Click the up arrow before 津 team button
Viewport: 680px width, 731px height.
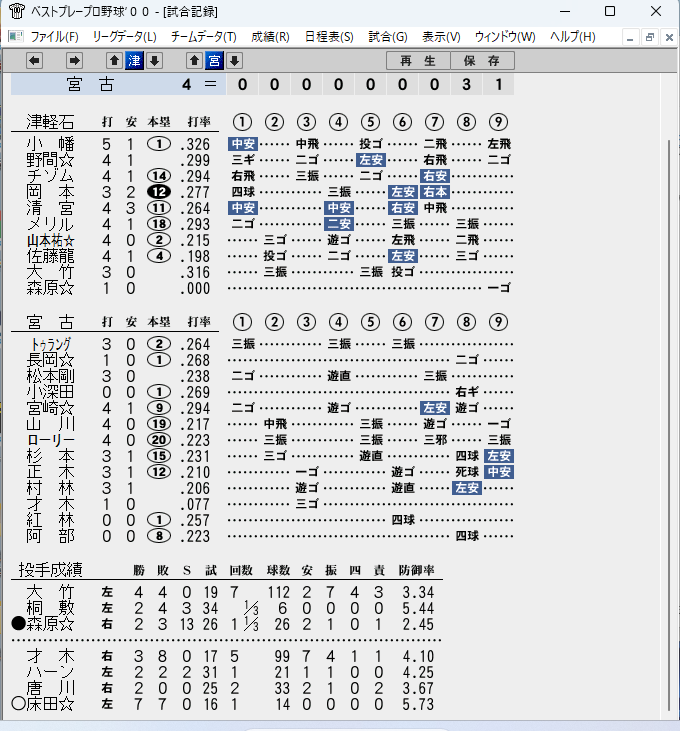click(114, 61)
